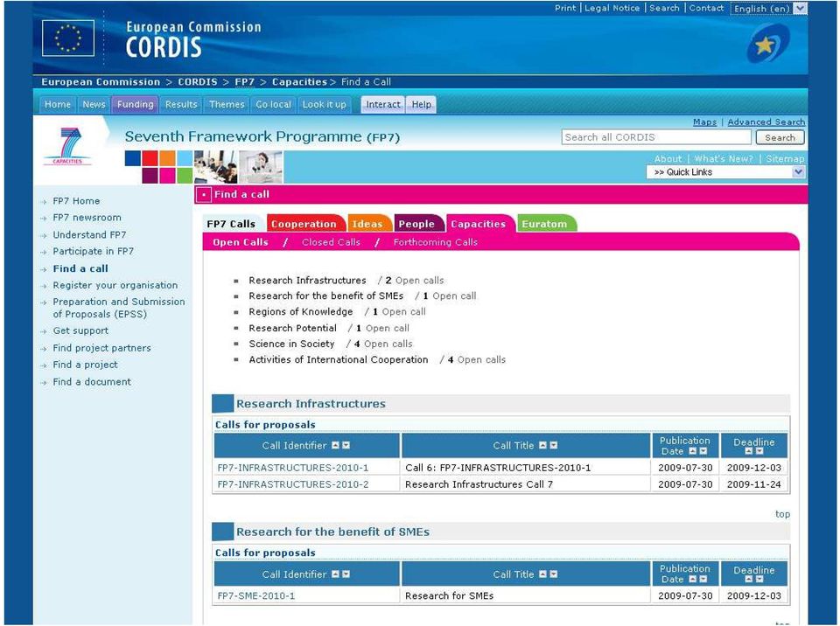
Task: Sort SMEs table Deadline ascending
Action: (749, 580)
